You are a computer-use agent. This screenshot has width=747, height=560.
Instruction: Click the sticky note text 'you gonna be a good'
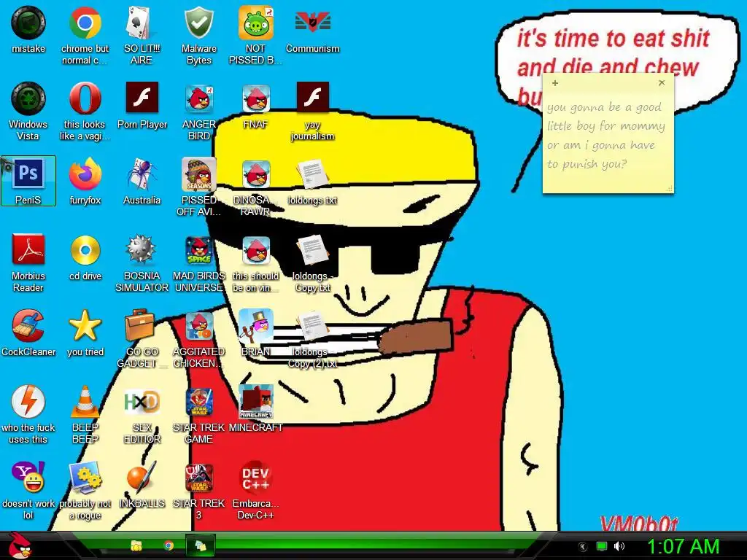click(604, 107)
